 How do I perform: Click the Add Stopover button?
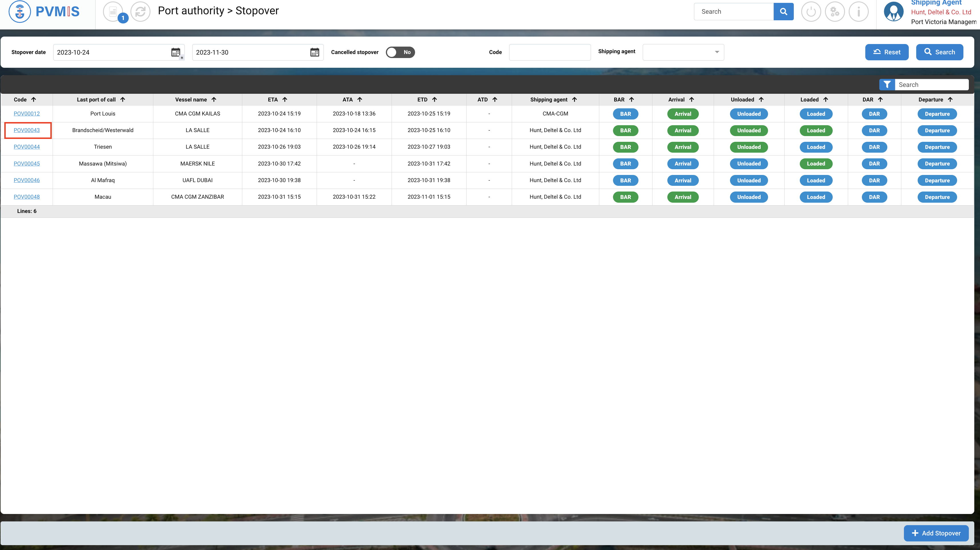tap(936, 533)
